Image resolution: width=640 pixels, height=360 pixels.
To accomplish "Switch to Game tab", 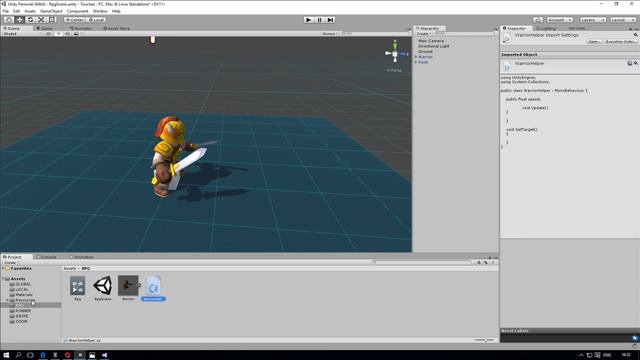I will 45,28.
